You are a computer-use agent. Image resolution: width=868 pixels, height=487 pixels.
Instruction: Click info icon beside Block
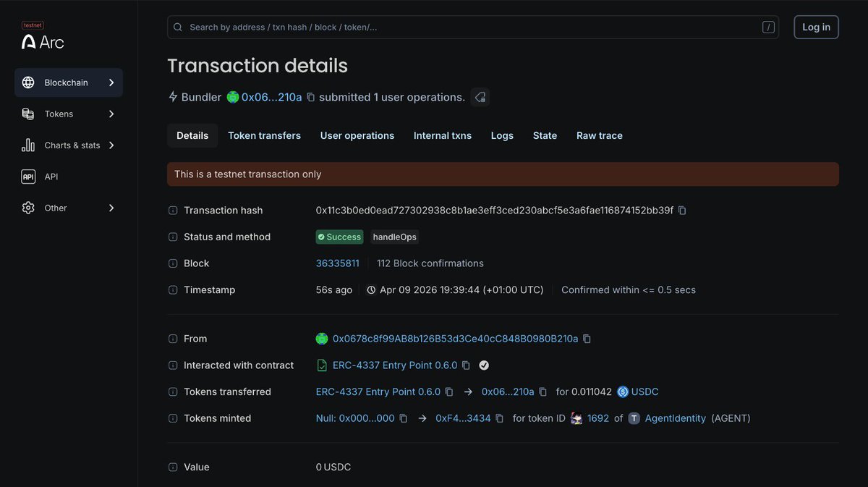point(173,263)
